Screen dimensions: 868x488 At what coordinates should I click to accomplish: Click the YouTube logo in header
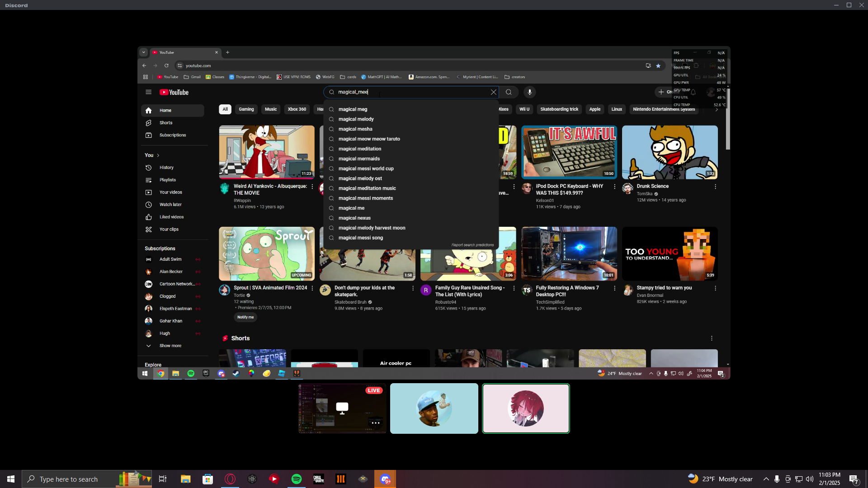click(x=174, y=92)
